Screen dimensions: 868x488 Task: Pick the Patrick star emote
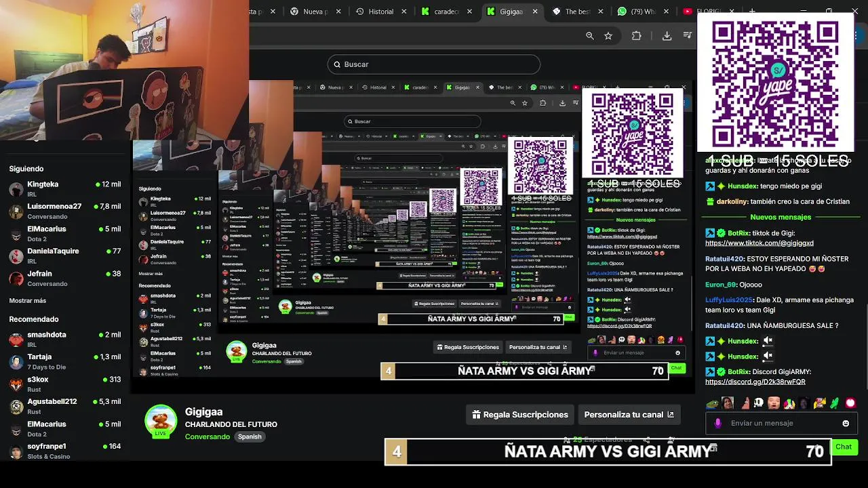pyautogui.click(x=745, y=403)
